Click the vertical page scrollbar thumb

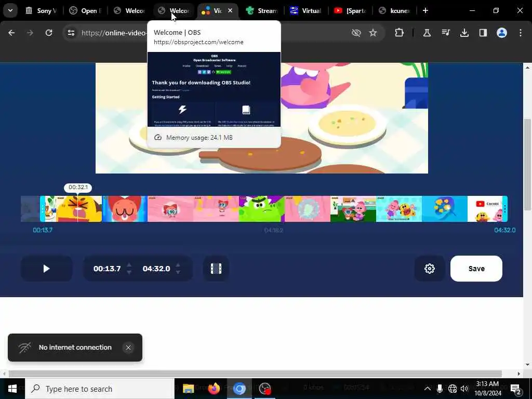[528, 165]
